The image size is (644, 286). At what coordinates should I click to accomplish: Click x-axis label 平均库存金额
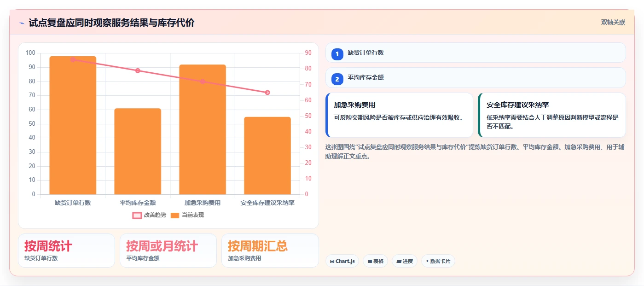click(138, 203)
